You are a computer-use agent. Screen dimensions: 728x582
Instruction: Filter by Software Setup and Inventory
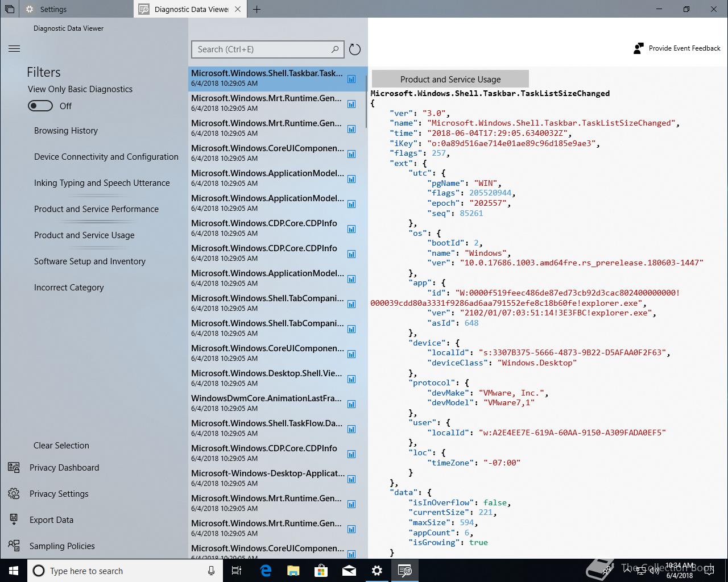[x=90, y=261]
